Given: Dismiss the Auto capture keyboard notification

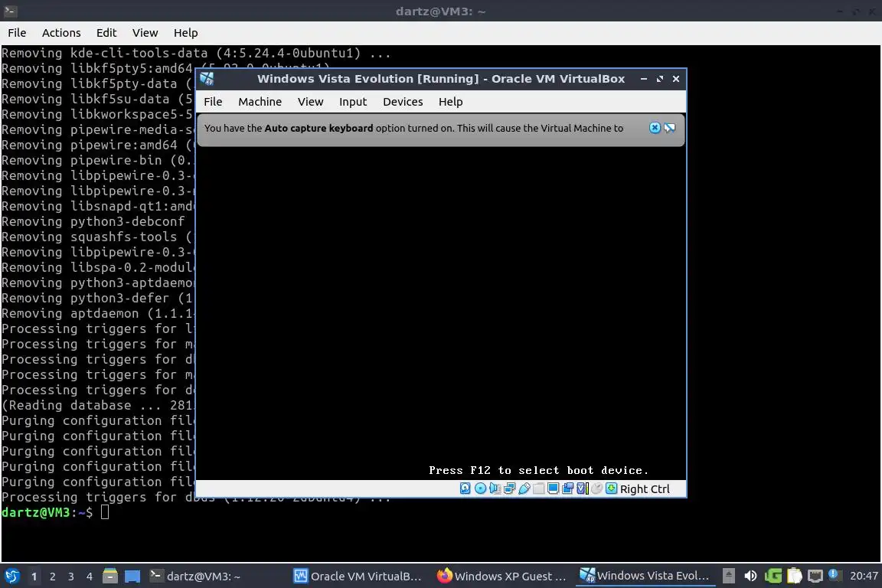Looking at the screenshot, I should coord(655,128).
